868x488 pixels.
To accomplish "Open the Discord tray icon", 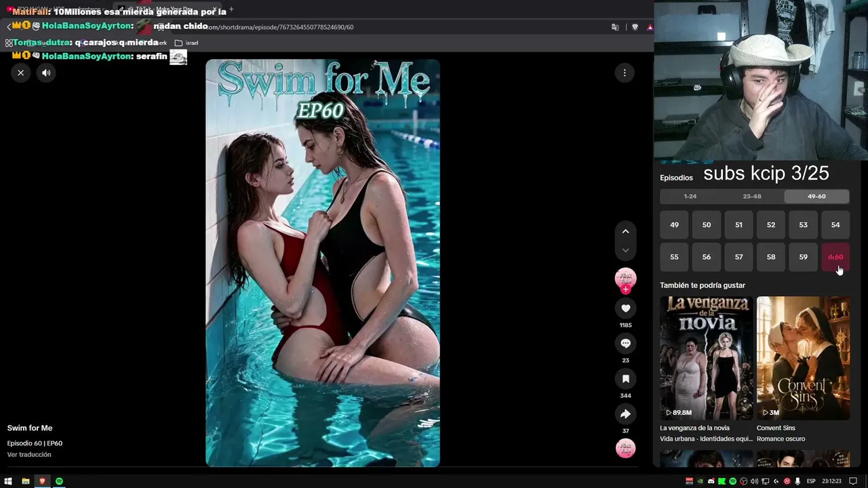I will click(x=711, y=481).
